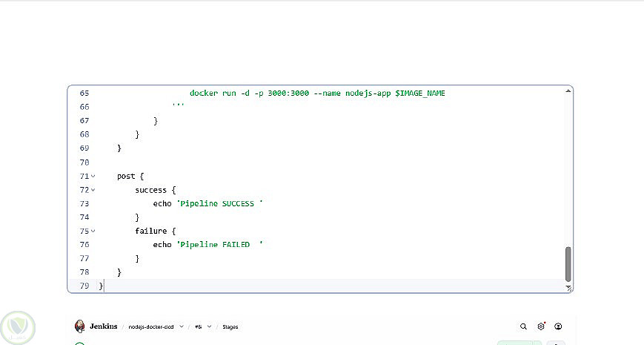Open the user account profile icon

click(x=558, y=326)
